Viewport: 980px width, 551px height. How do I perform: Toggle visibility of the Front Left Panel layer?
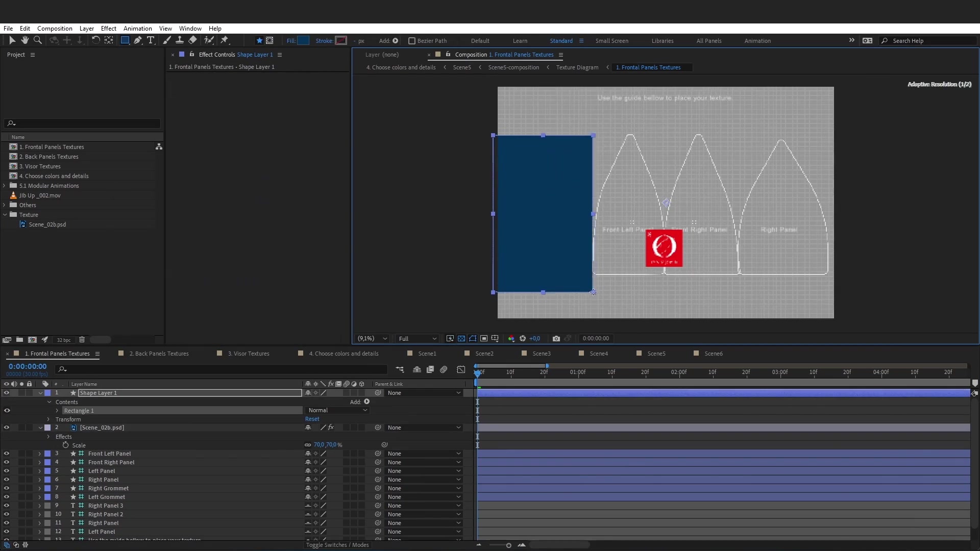coord(6,454)
